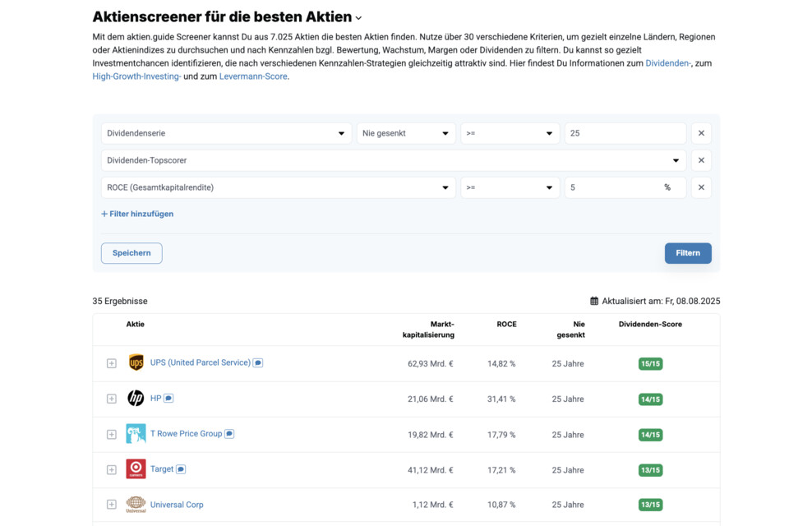Remove the Dividenden-Topscorer filter row

(701, 160)
